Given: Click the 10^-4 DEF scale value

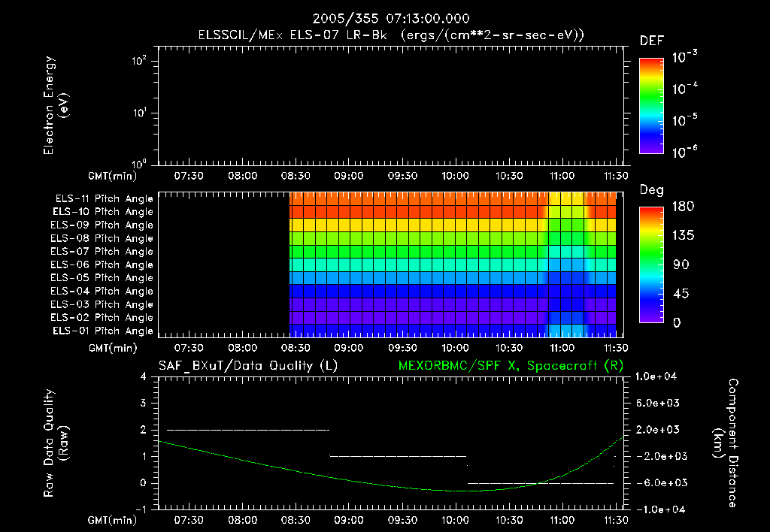Looking at the screenshot, I should 684,89.
